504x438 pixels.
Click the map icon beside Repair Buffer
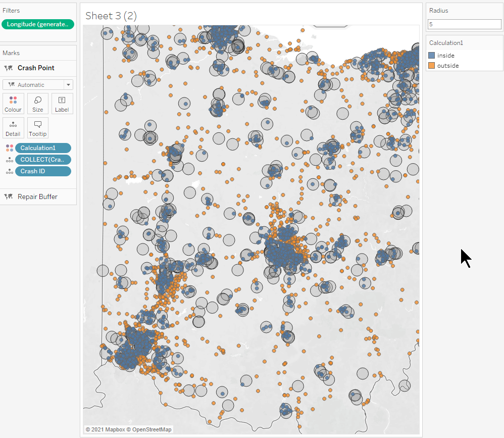(x=9, y=197)
